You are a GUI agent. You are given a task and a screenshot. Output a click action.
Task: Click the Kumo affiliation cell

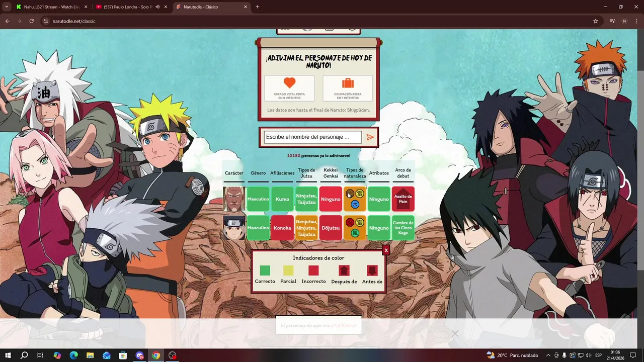[x=282, y=199]
